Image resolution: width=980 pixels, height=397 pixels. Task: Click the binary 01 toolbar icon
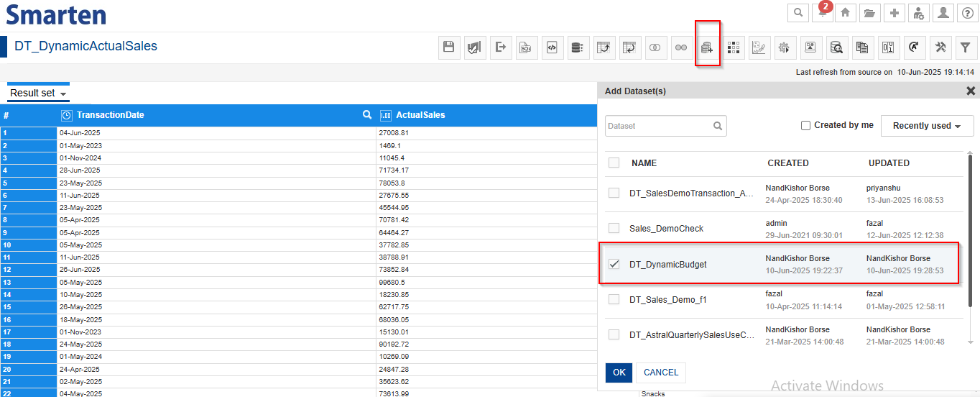coord(888,47)
